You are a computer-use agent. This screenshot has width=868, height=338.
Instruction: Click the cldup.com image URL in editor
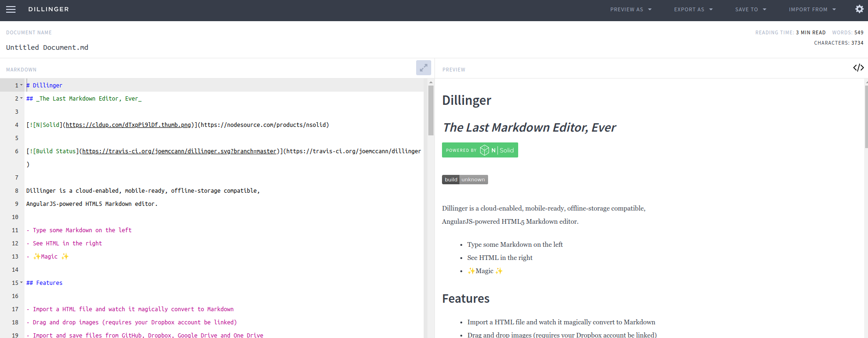[x=128, y=125]
